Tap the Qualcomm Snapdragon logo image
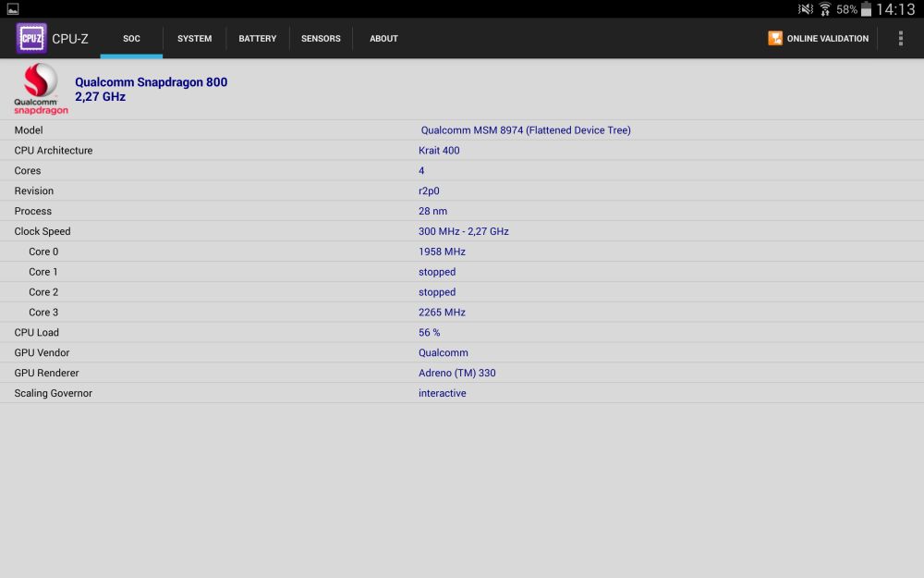924x578 pixels. pyautogui.click(x=41, y=89)
